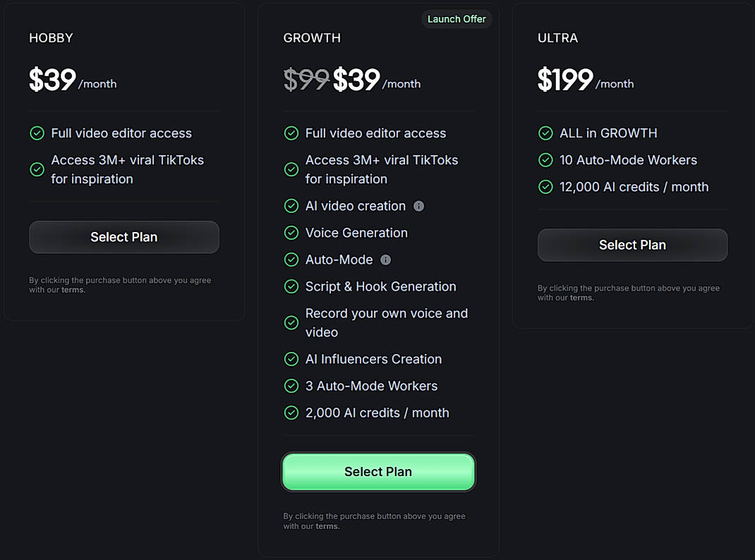Click the info icon beside Auto-Mode
The image size is (755, 560).
click(x=385, y=260)
